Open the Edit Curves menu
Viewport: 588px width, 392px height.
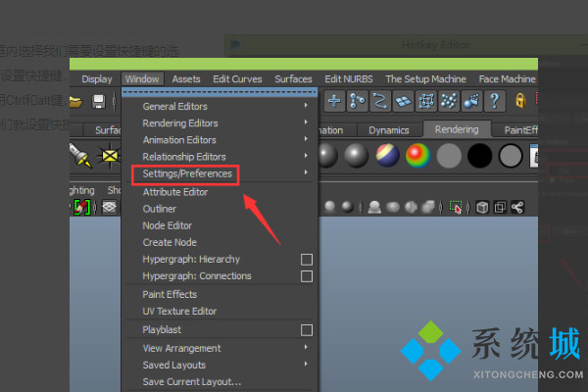(x=237, y=79)
